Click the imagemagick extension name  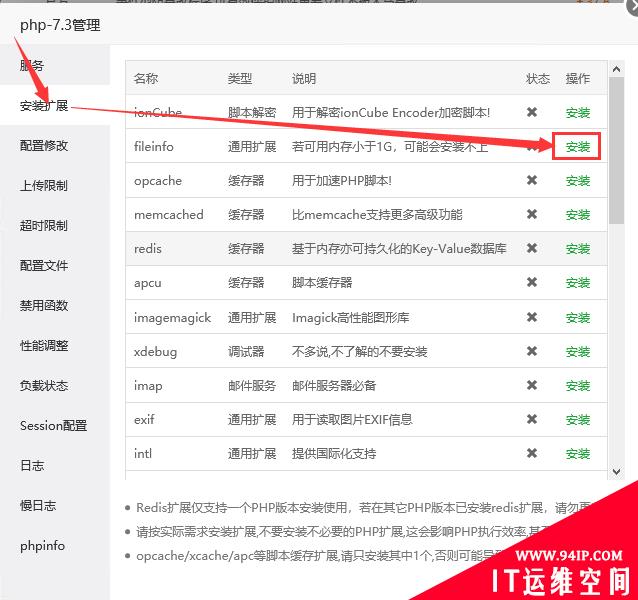173,318
